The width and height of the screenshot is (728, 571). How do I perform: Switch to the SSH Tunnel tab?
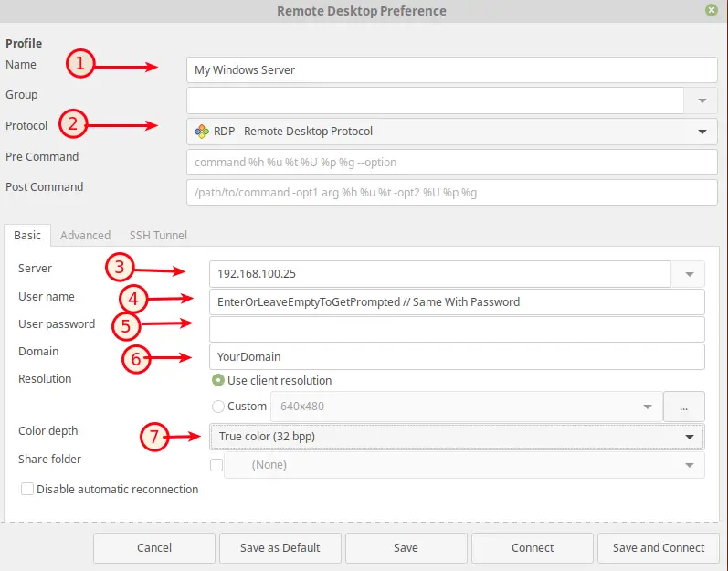click(x=158, y=236)
